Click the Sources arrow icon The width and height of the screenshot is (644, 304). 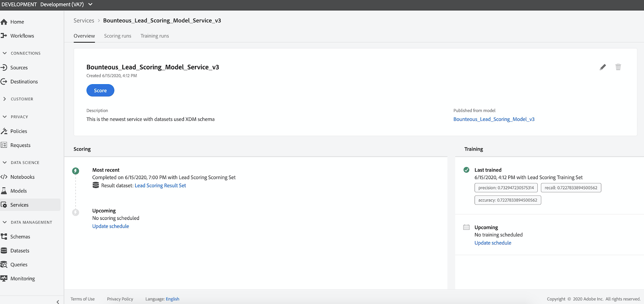tap(4, 67)
